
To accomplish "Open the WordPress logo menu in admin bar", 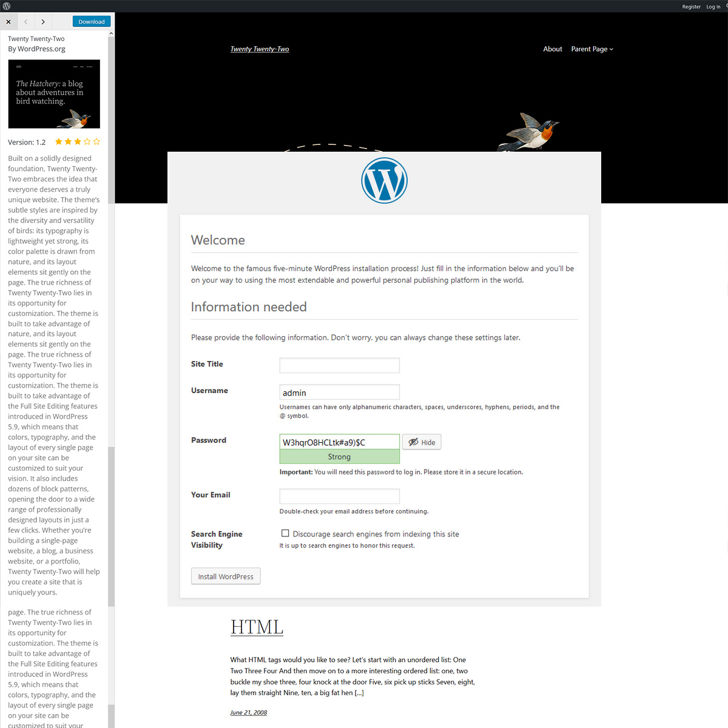I will click(7, 6).
